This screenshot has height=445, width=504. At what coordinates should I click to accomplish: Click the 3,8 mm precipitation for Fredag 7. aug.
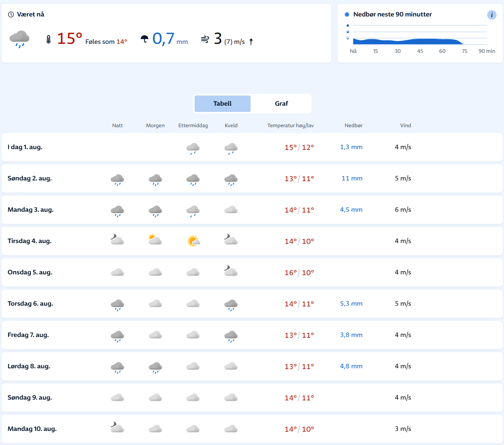coord(351,335)
